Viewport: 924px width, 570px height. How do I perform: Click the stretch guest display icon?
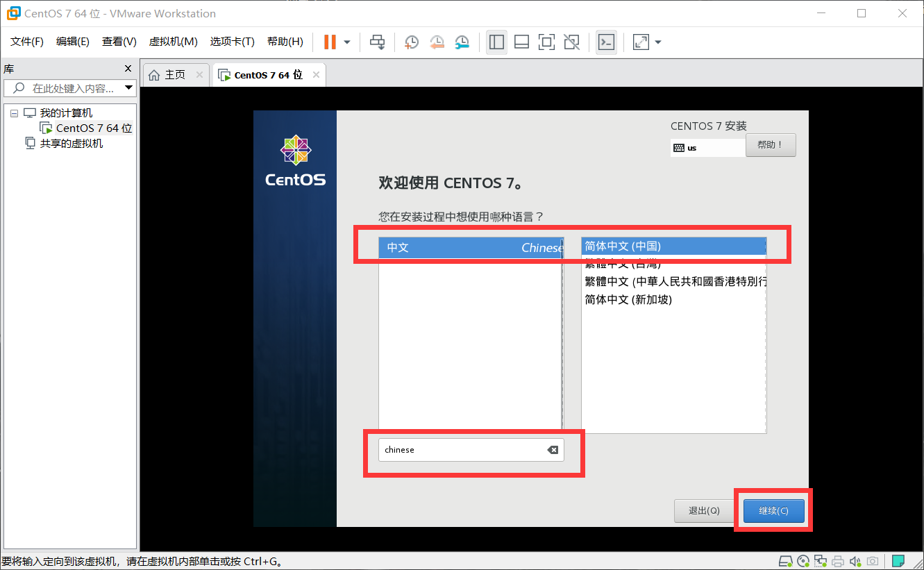point(641,42)
